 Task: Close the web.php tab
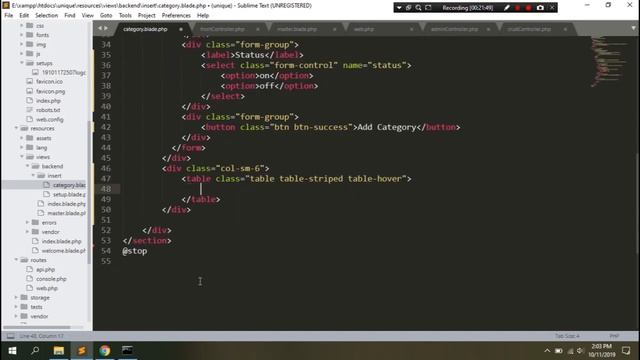(x=411, y=29)
